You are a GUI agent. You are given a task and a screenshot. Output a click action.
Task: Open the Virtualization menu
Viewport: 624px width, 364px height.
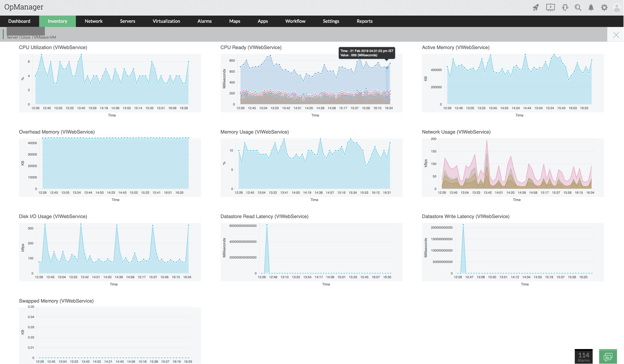(166, 21)
